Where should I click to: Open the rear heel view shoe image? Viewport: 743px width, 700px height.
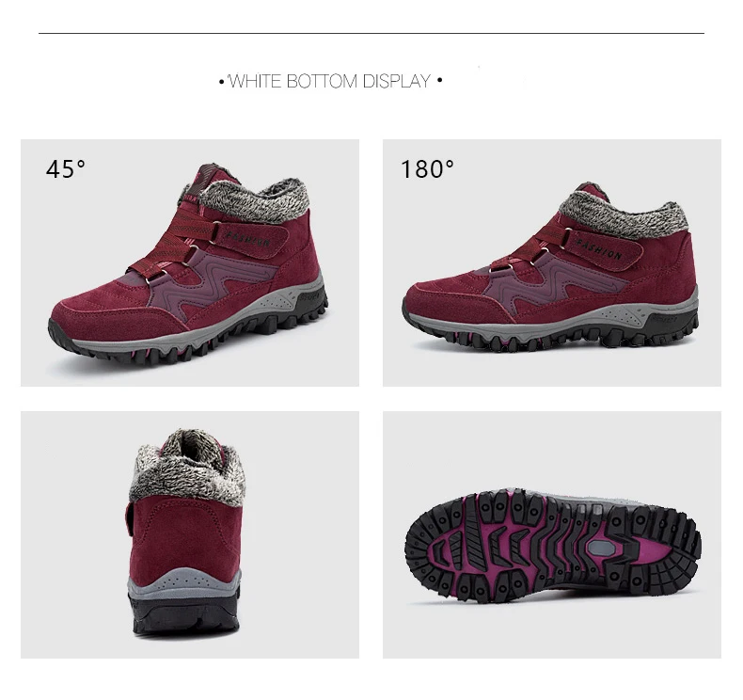click(x=190, y=534)
